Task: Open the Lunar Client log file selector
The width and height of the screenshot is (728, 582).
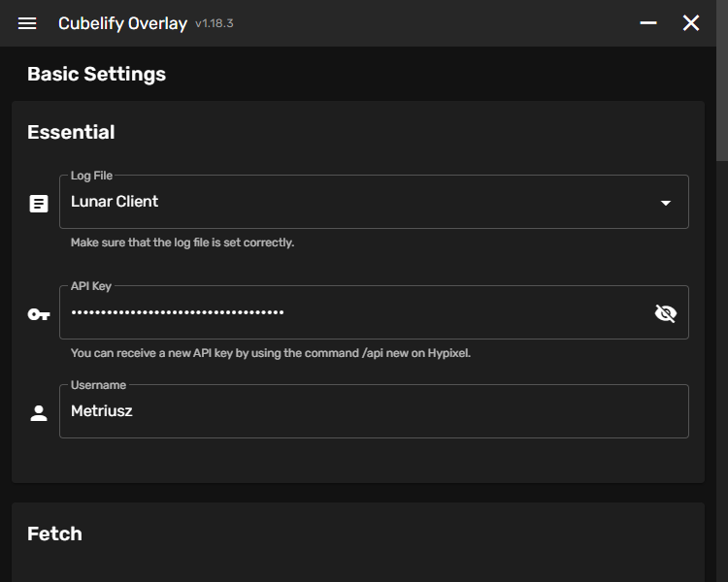Action: (x=359, y=203)
